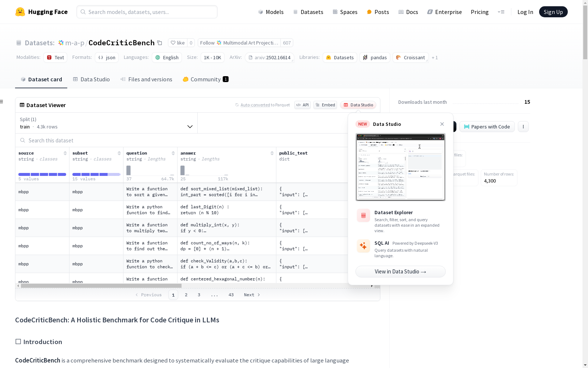Open the Enterprise page
The image size is (588, 368).
click(x=444, y=12)
